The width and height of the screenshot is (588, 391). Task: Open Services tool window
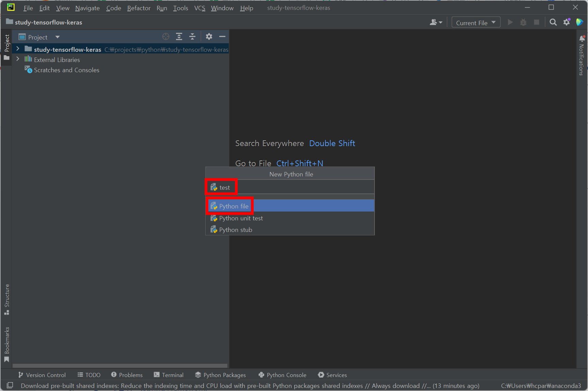coord(332,375)
